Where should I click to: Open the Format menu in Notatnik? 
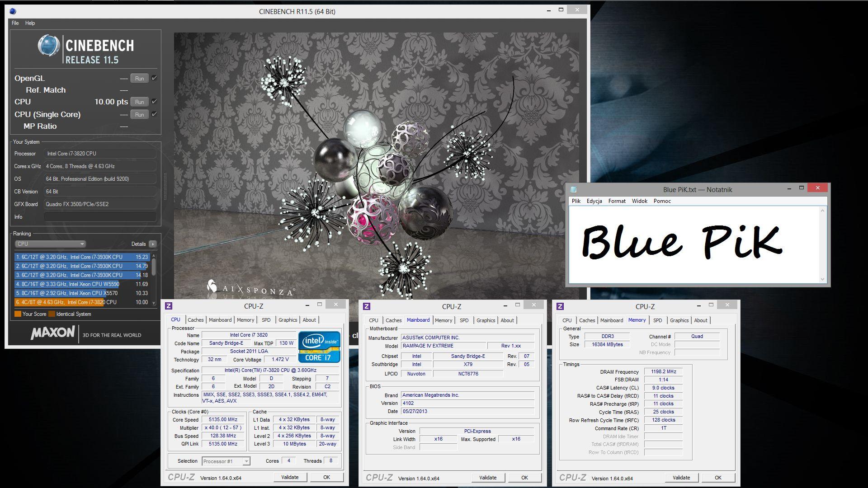617,201
